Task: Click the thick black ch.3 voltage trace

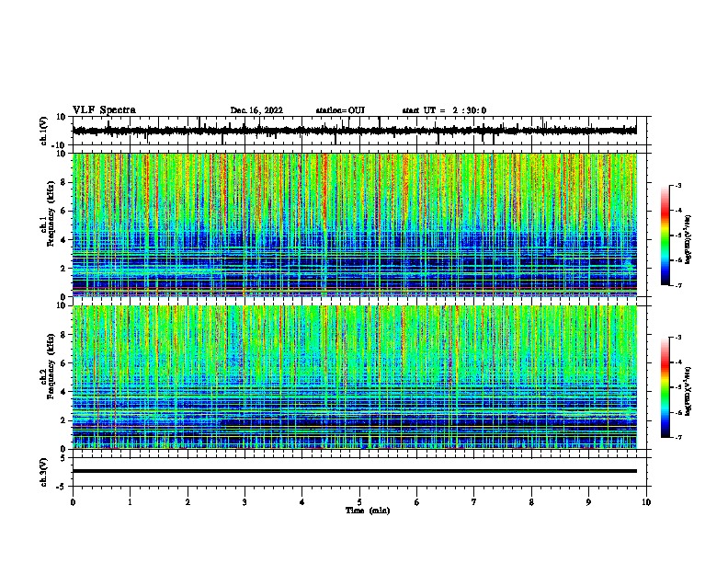Action: 355,471
